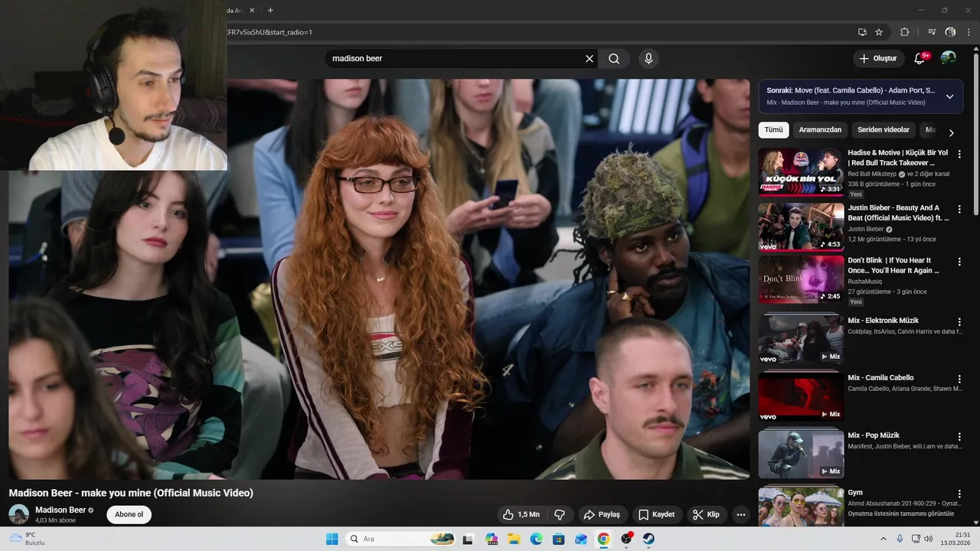Show more filter chips with right arrow
Image resolution: width=980 pixels, height=551 pixels.
951,132
